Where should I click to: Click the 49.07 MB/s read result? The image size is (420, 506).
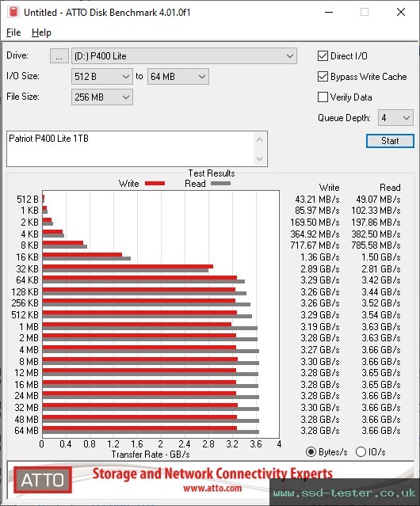tap(378, 200)
